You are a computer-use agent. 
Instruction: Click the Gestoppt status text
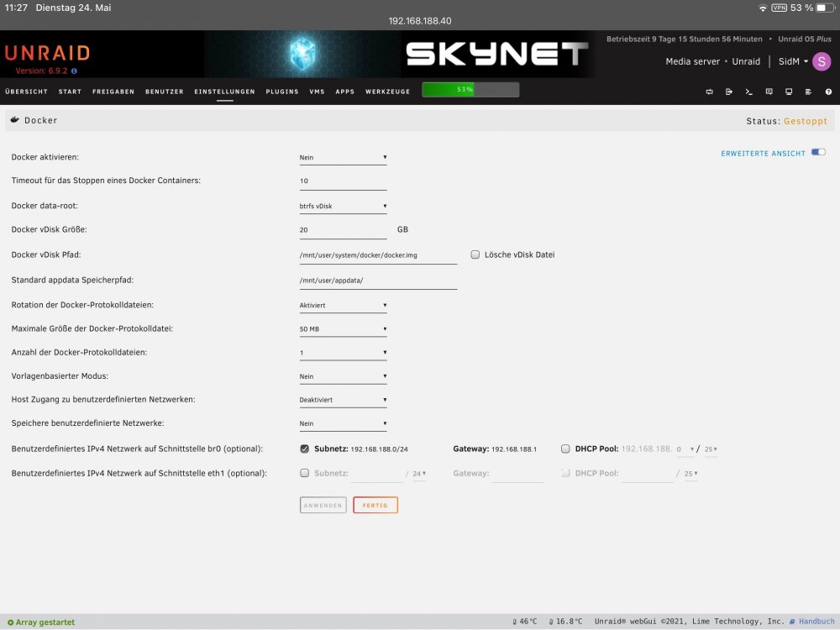coord(806,121)
